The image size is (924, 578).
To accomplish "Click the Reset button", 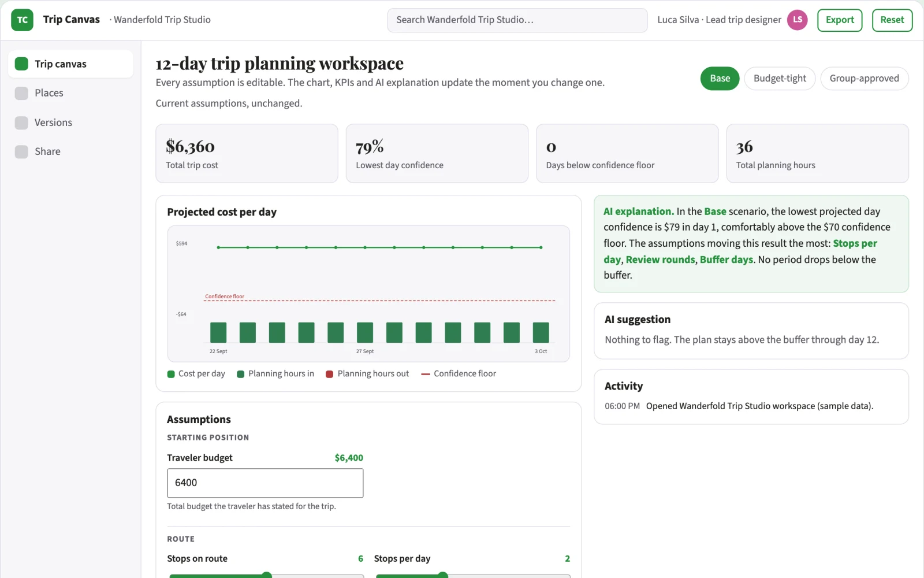I will point(892,20).
